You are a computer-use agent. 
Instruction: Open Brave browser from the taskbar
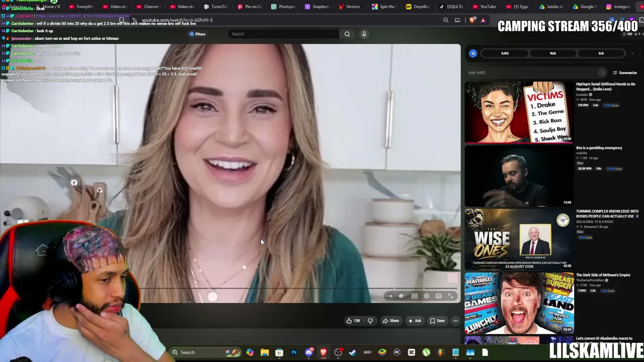coord(324,352)
